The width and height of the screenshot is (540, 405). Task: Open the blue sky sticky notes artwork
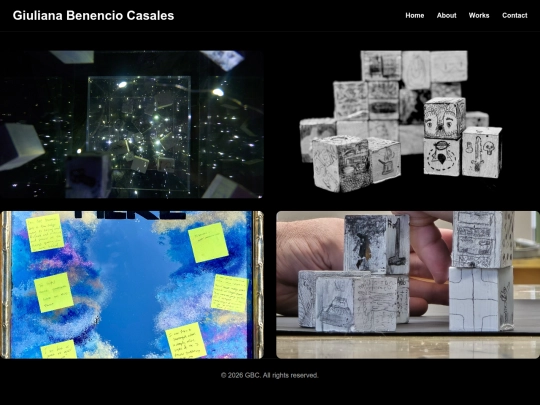click(x=132, y=285)
